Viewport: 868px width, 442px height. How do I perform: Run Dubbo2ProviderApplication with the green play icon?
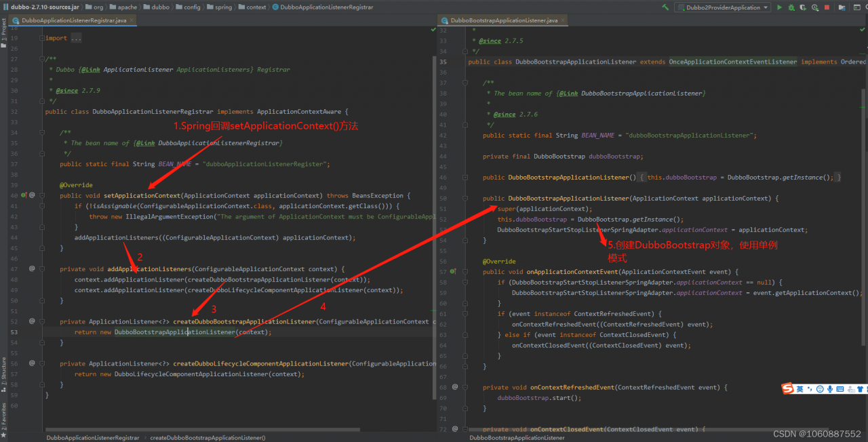pyautogui.click(x=779, y=7)
